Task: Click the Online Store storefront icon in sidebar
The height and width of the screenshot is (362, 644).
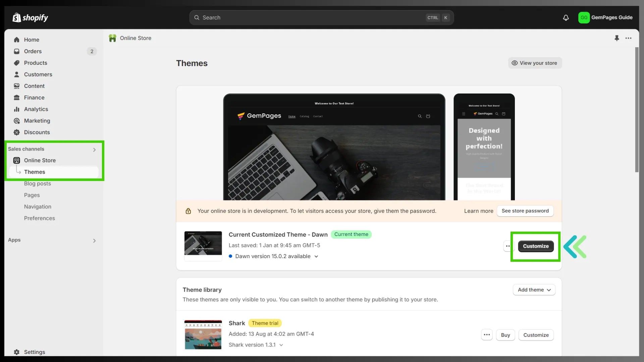Action: pyautogui.click(x=16, y=160)
